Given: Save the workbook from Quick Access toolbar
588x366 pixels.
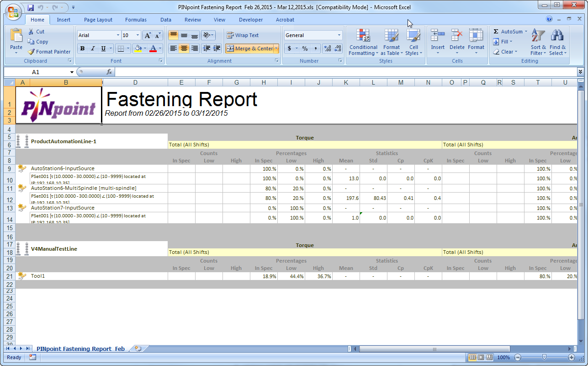Looking at the screenshot, I should (x=31, y=7).
